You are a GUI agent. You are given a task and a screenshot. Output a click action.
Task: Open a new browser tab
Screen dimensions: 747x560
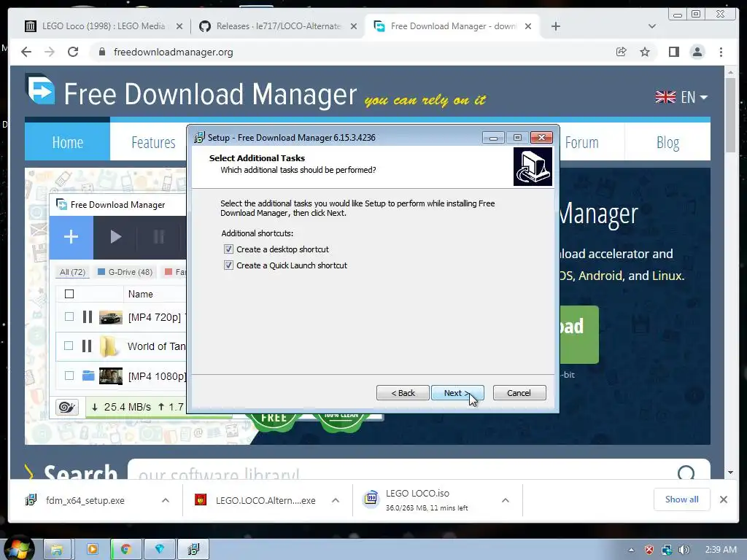[x=555, y=26]
